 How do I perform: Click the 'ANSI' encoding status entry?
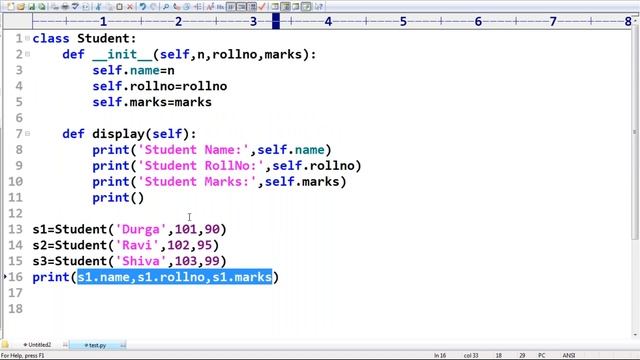(569, 356)
